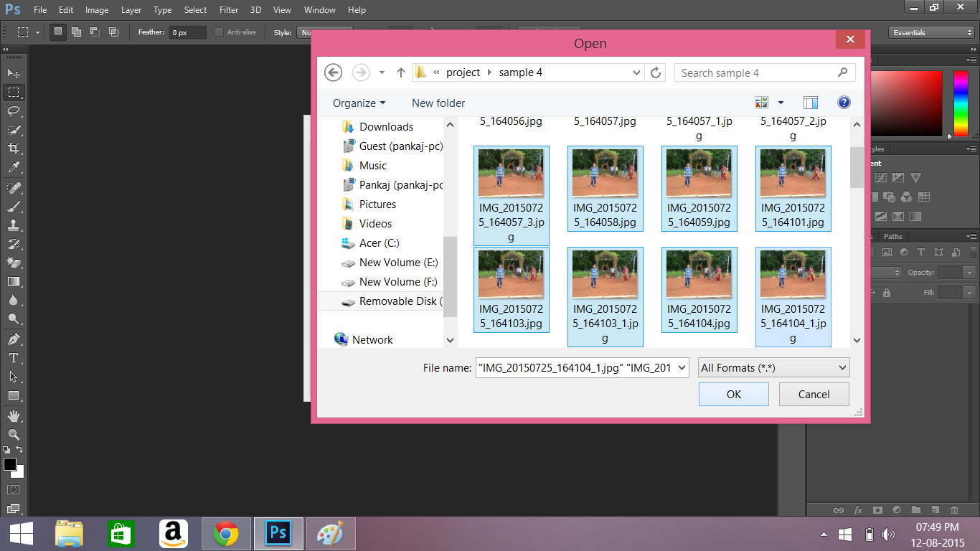Select the Horizontal Type tool

(13, 358)
